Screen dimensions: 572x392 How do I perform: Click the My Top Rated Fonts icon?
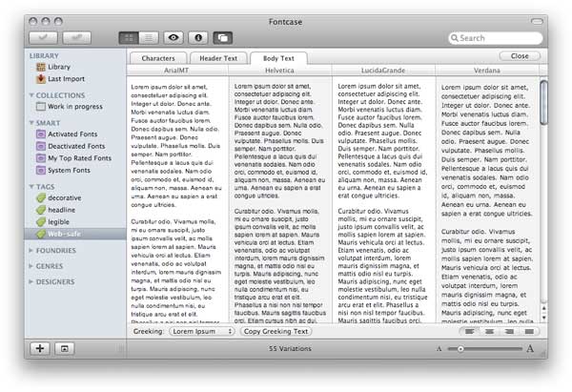pyautogui.click(x=41, y=158)
